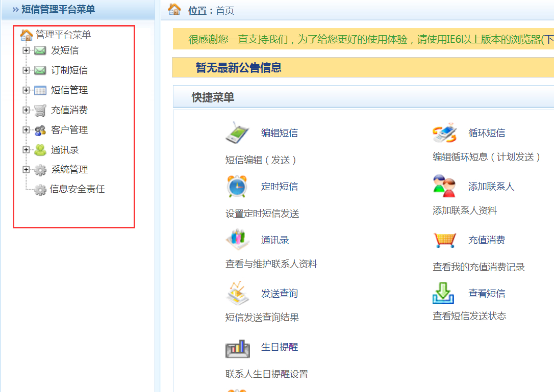The image size is (554, 392).
Task: Click the colorful people icon for 通讯录 shortcut
Action: pos(237,239)
